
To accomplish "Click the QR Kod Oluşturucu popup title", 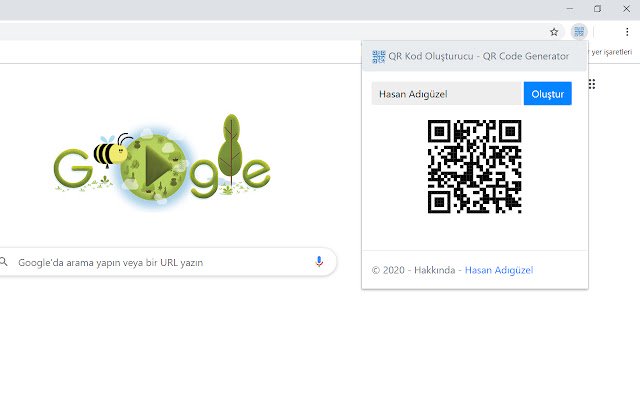I will pyautogui.click(x=478, y=56).
